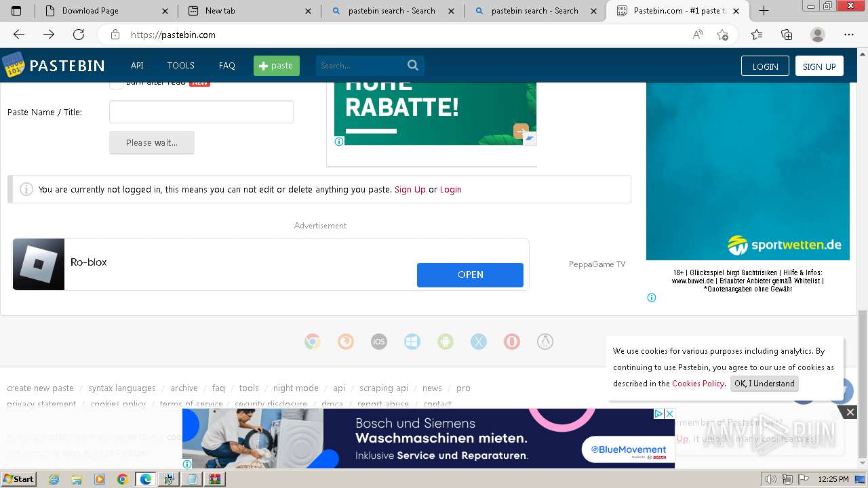Open the Android app icon in footer

pyautogui.click(x=446, y=342)
